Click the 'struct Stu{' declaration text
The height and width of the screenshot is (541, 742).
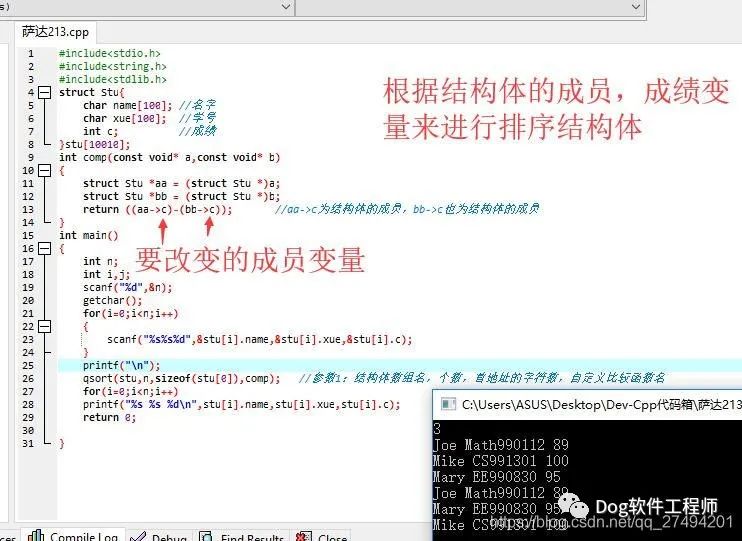coord(92,92)
